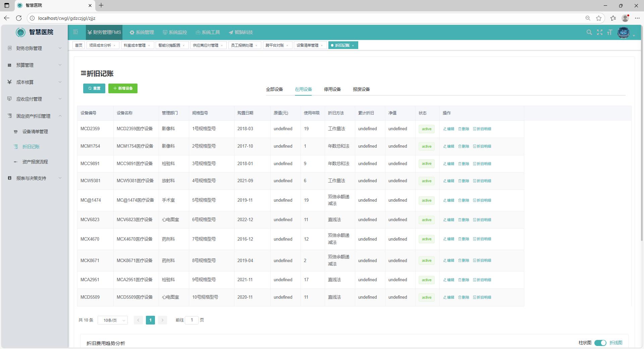Image resolution: width=644 pixels, height=349 pixels.
Task: Close the 折旧记账 tab
Action: (x=353, y=46)
